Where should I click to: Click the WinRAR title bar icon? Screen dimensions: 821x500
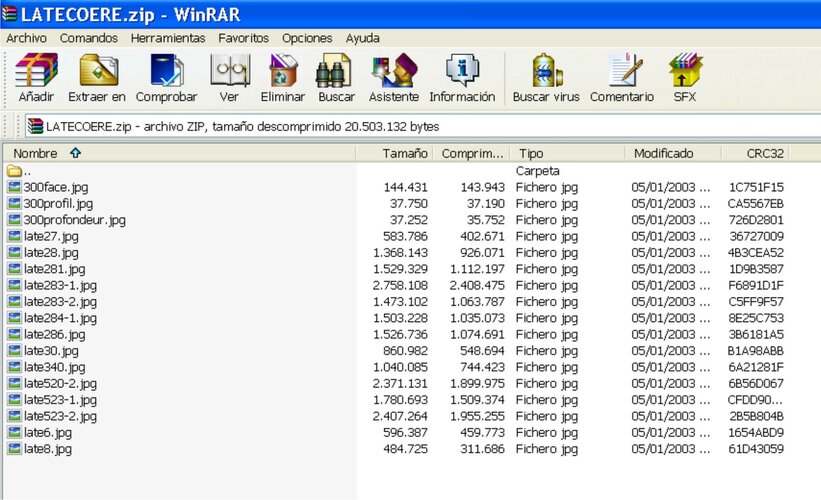point(9,14)
